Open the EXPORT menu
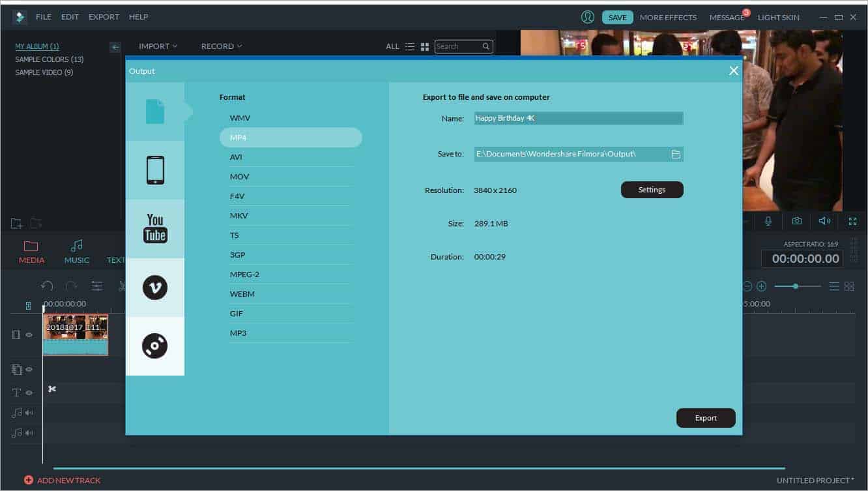The height and width of the screenshot is (491, 868). click(103, 16)
